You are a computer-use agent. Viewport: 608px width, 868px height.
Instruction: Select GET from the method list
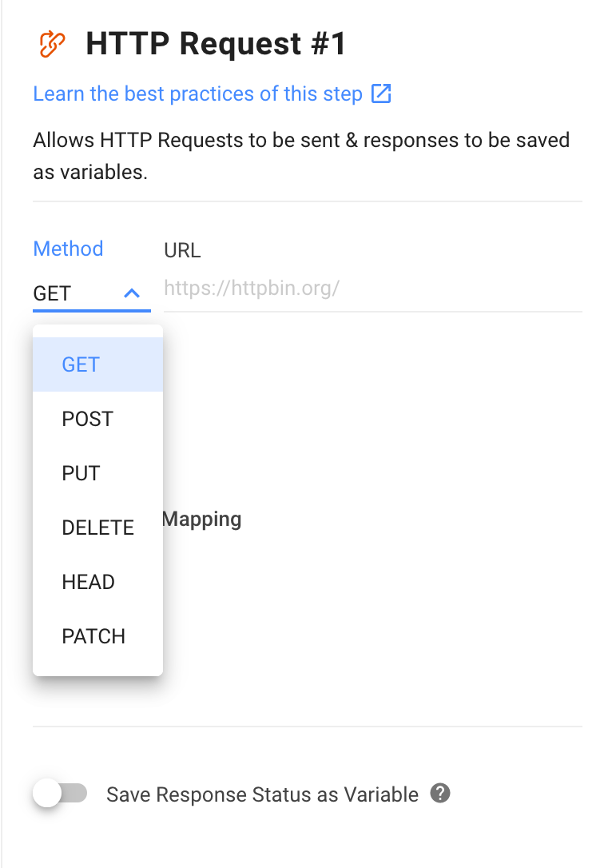(81, 364)
